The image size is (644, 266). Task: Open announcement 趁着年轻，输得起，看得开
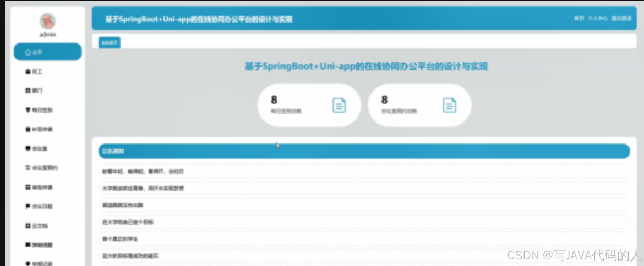coord(364,171)
